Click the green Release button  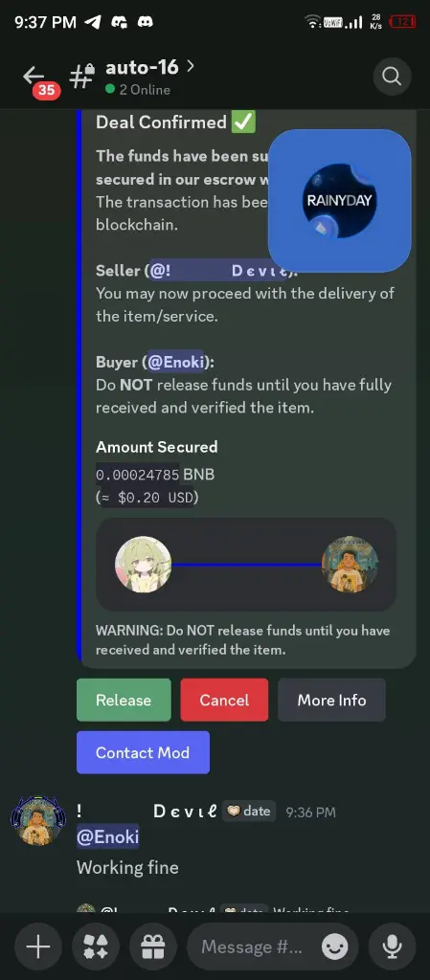point(124,700)
